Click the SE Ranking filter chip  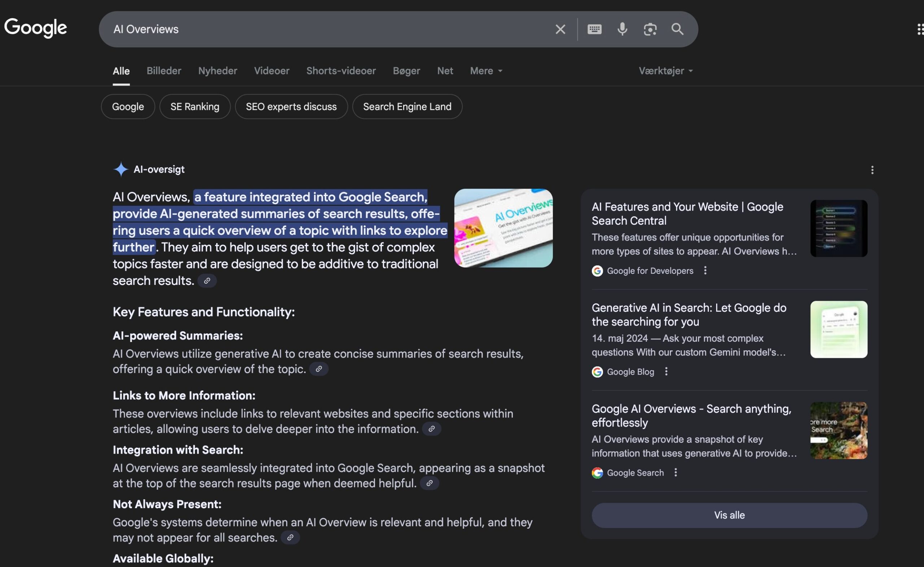coord(195,107)
